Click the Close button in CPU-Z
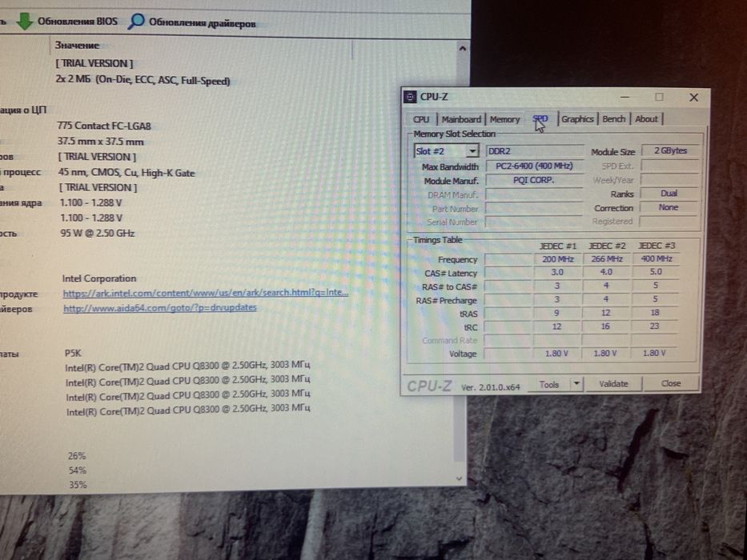Image resolution: width=747 pixels, height=560 pixels. 671,383
